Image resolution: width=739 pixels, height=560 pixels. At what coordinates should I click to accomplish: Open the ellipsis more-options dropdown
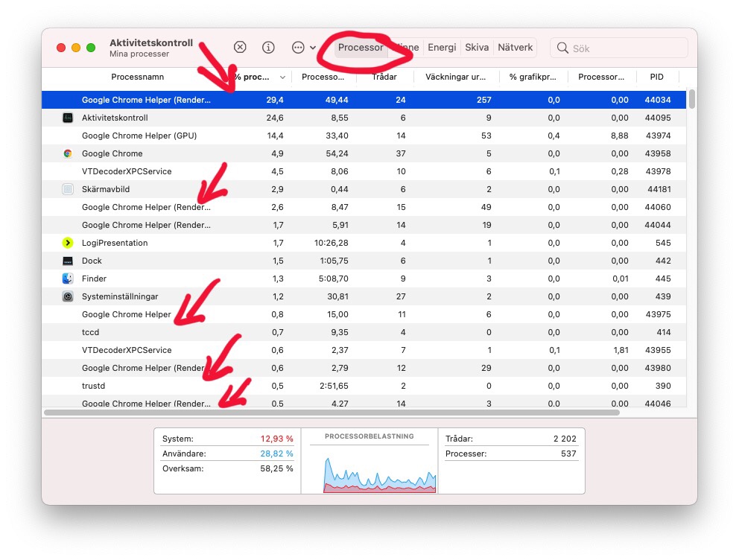pos(303,47)
